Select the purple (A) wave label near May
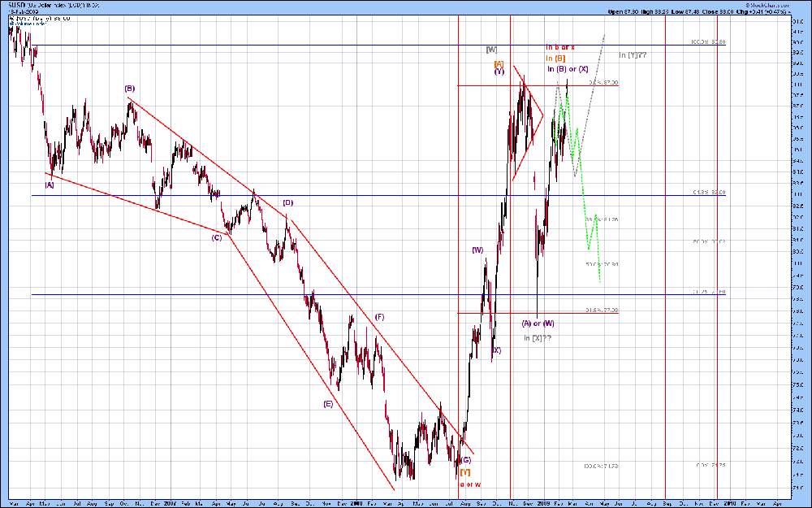812x508 pixels. [50, 185]
